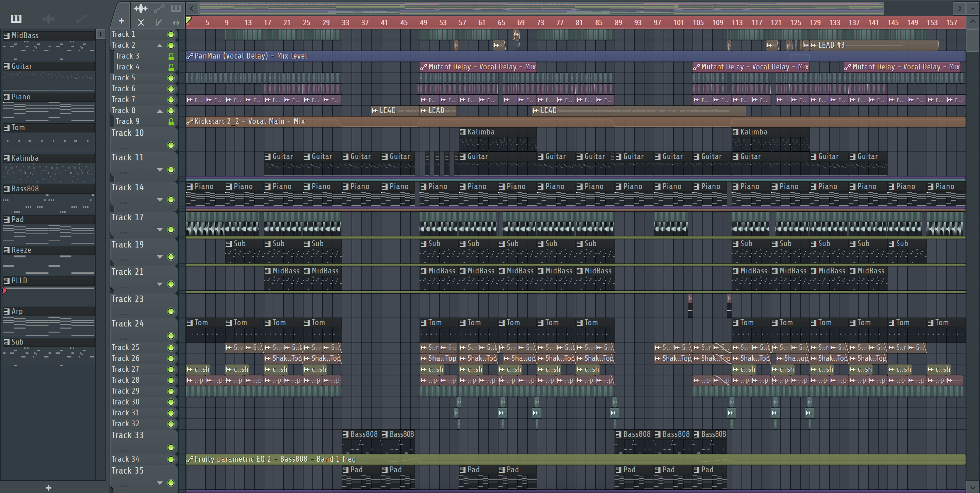Click the pattern icon beside MidBass in the picker
Screen dimensions: 980x493
tap(6, 35)
